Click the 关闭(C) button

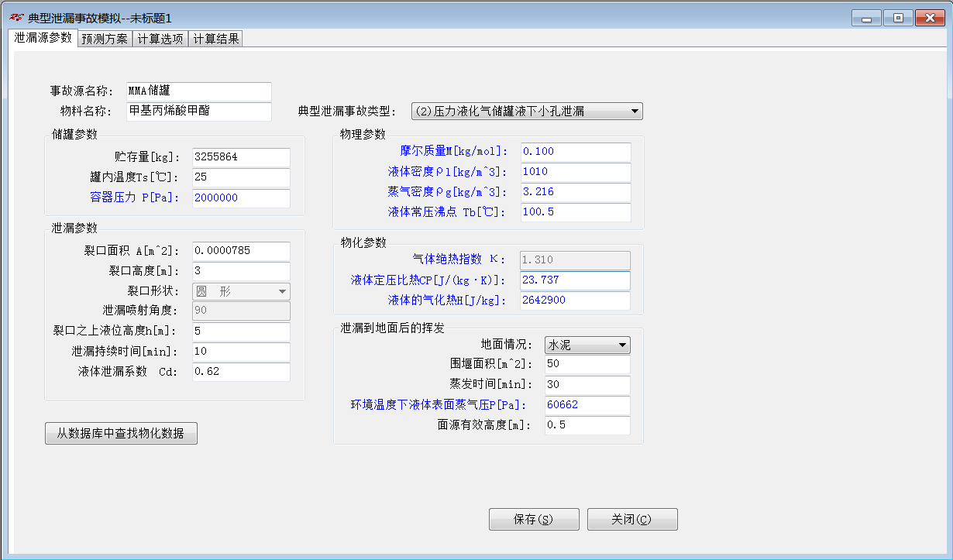pos(632,520)
